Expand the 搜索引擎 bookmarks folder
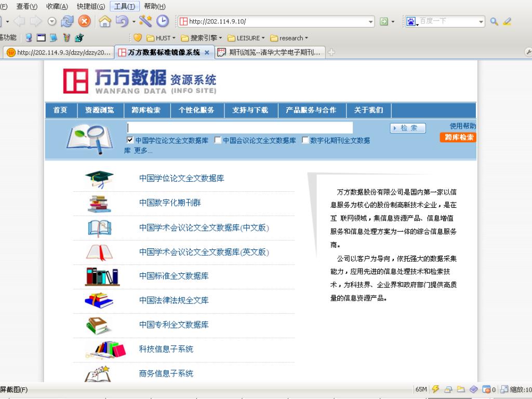This screenshot has height=399, width=532. [201, 38]
